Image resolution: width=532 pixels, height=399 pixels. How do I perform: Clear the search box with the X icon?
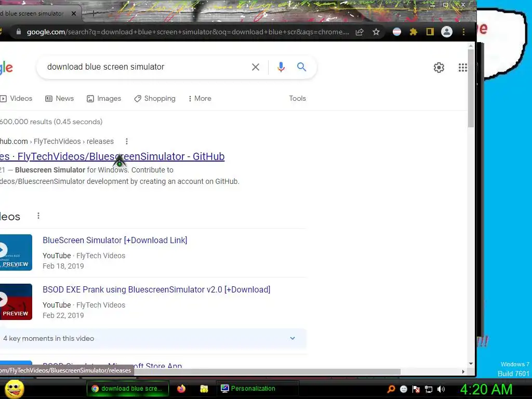[256, 67]
